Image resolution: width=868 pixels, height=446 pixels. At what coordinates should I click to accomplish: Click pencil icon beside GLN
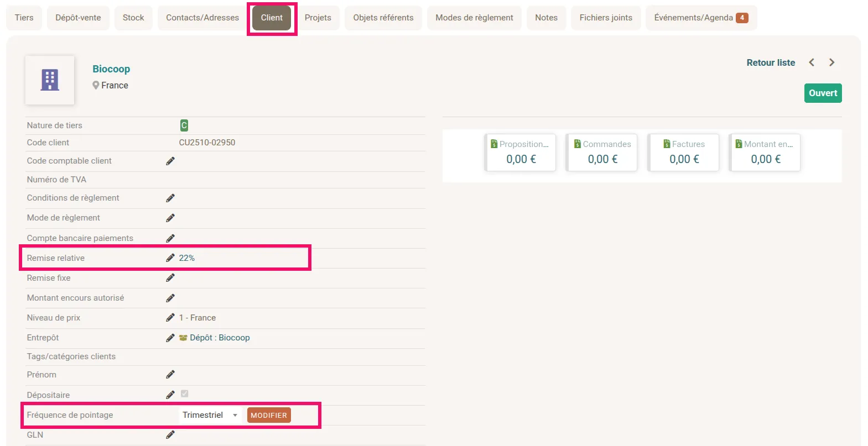tap(170, 435)
